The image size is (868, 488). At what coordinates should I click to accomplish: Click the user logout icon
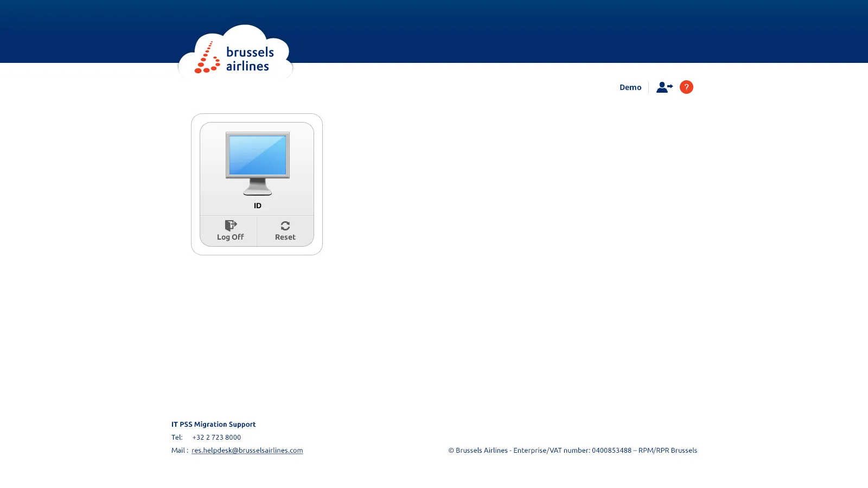664,87
